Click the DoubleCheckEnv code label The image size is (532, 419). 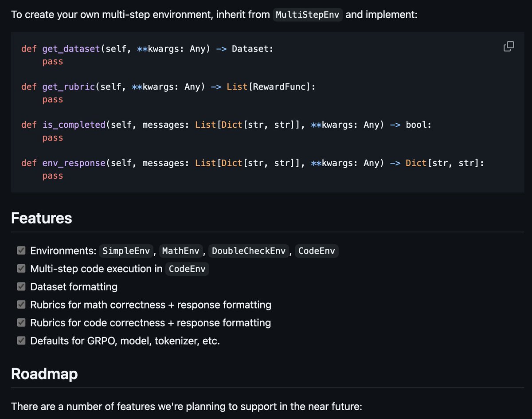point(249,251)
